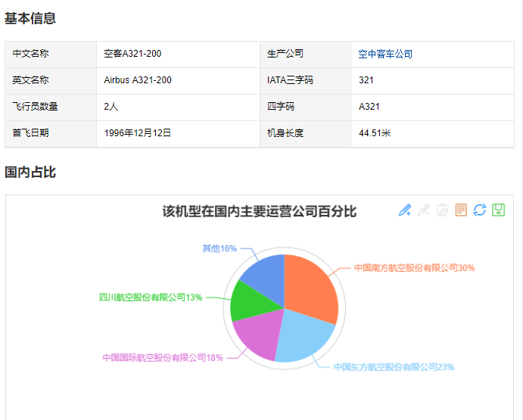Click the label 中国国际航空股份有限公司18%
Viewport: 523px width, 420px height.
click(163, 358)
